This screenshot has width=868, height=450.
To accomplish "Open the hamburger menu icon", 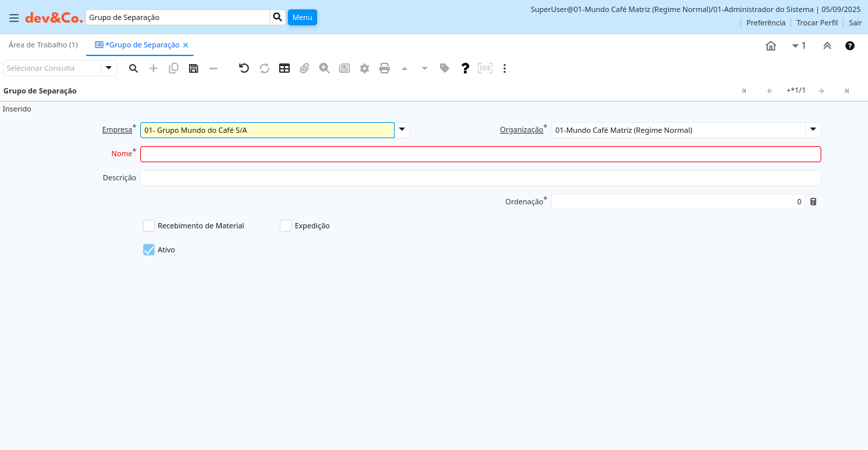I will [13, 17].
